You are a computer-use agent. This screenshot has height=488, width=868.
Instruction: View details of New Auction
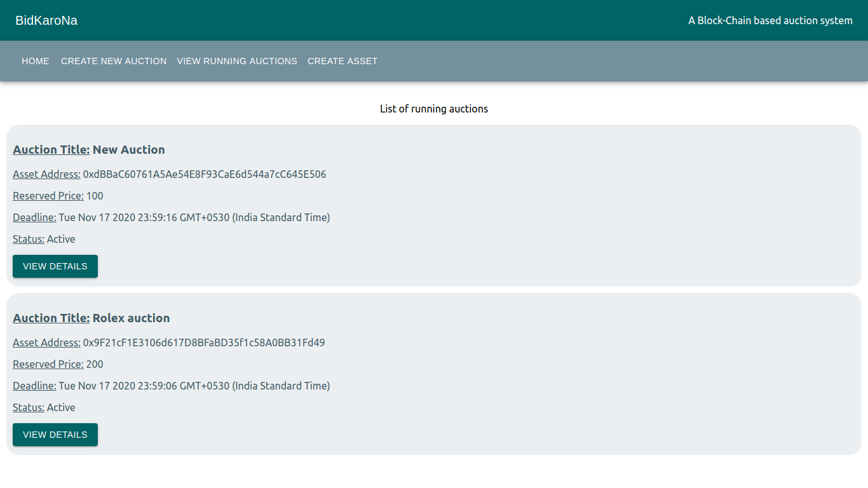click(55, 266)
